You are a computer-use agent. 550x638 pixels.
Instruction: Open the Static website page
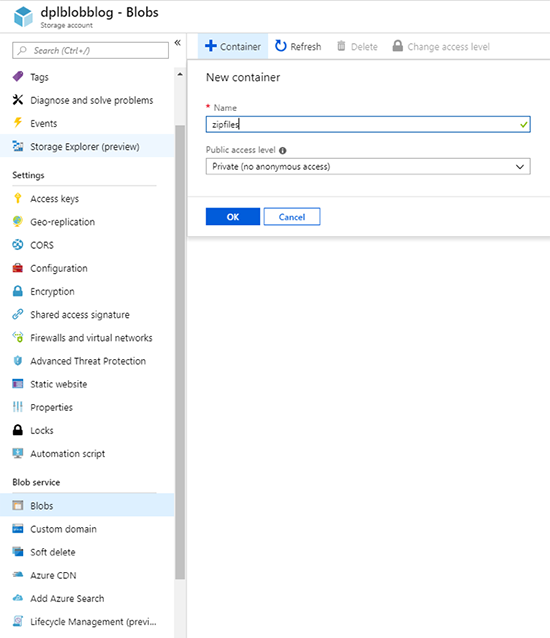(59, 384)
